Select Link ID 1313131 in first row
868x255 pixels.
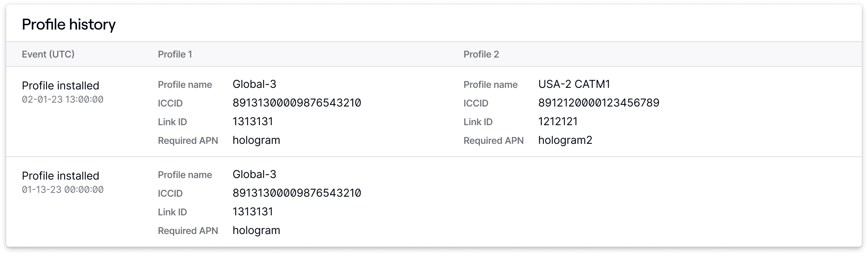[253, 121]
